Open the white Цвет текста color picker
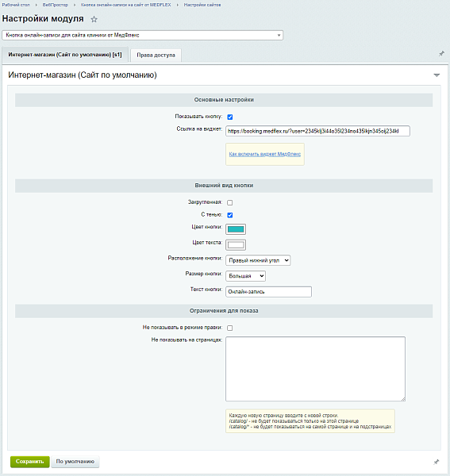450x476 pixels. pyautogui.click(x=236, y=244)
